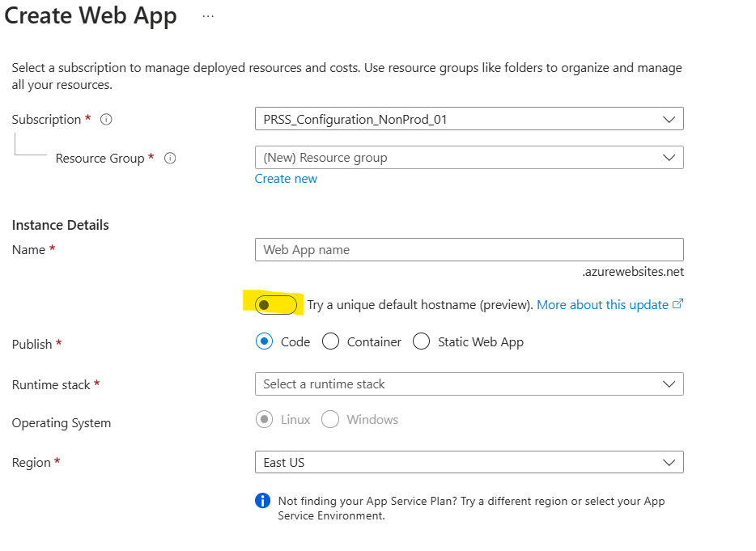The height and width of the screenshot is (551, 756).
Task: Open the ellipsis menu beside Create Web App
Action: 208,16
